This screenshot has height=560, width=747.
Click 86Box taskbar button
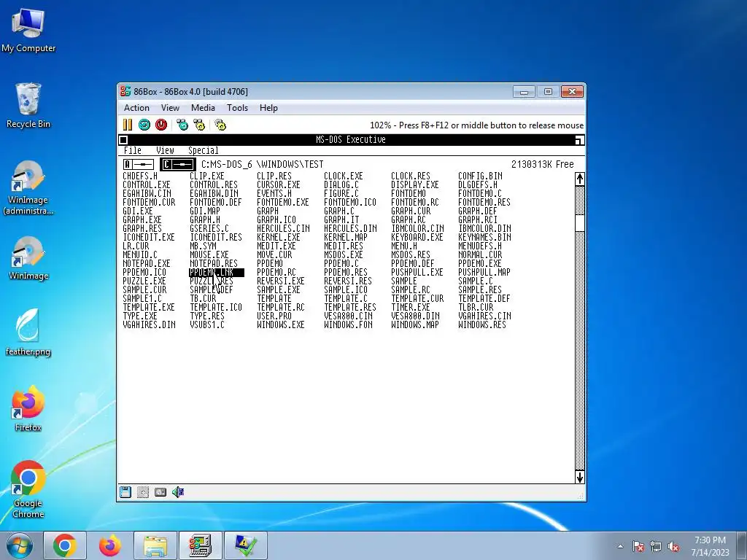[x=200, y=545]
